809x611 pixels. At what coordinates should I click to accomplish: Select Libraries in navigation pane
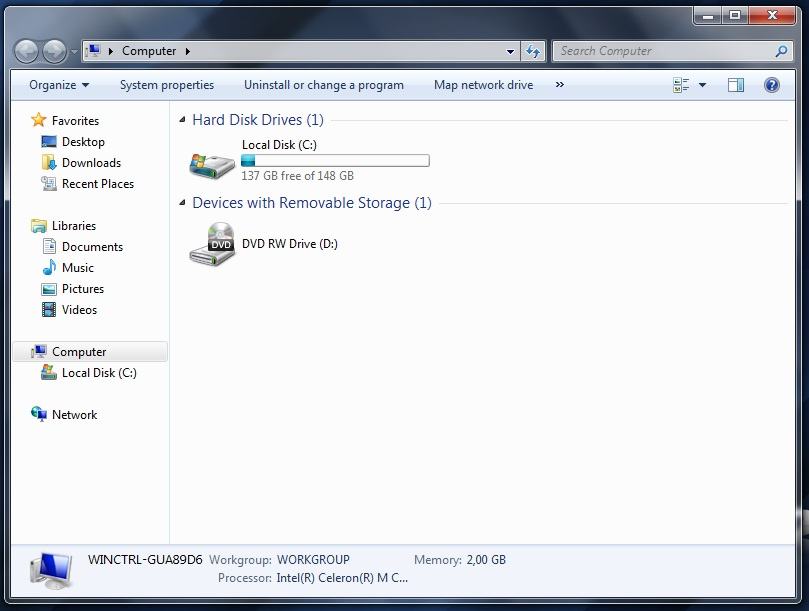click(x=74, y=226)
